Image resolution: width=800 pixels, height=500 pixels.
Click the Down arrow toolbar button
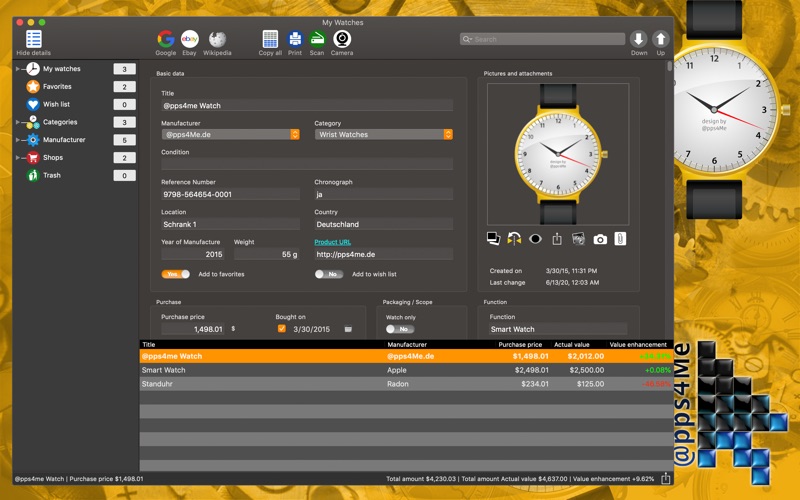(639, 39)
